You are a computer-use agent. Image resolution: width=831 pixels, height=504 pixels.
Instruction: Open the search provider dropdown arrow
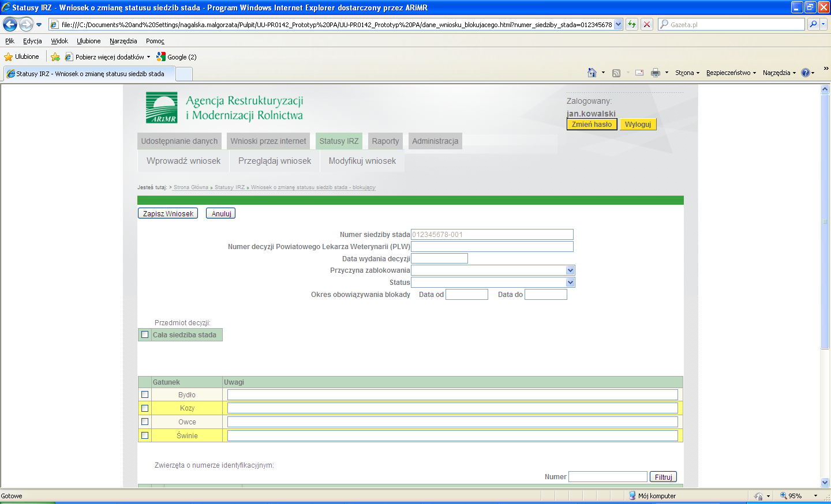coord(823,24)
